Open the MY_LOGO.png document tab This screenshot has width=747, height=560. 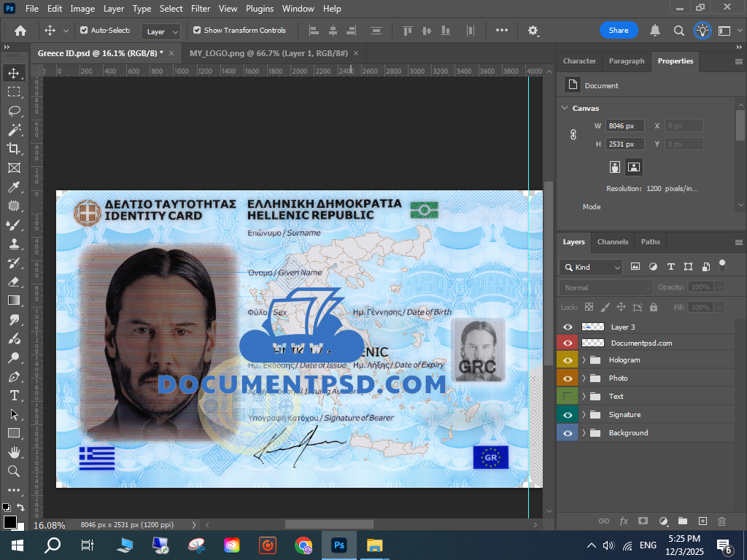click(268, 54)
